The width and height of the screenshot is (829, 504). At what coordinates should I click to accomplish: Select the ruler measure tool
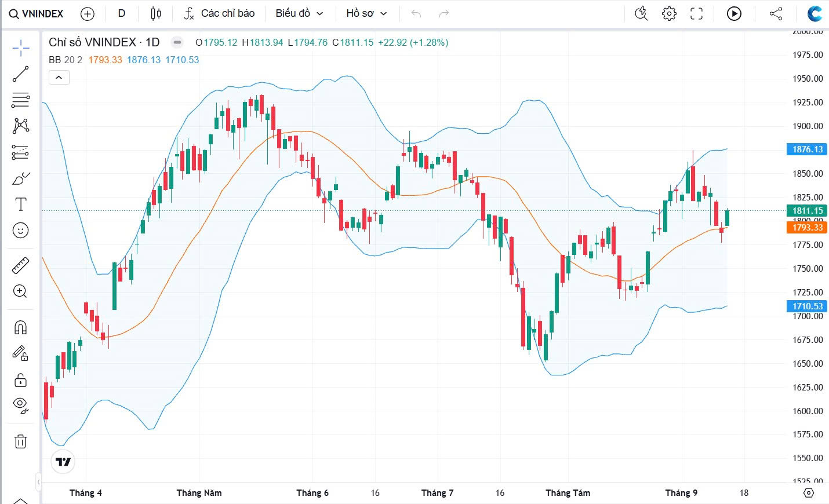tap(20, 266)
